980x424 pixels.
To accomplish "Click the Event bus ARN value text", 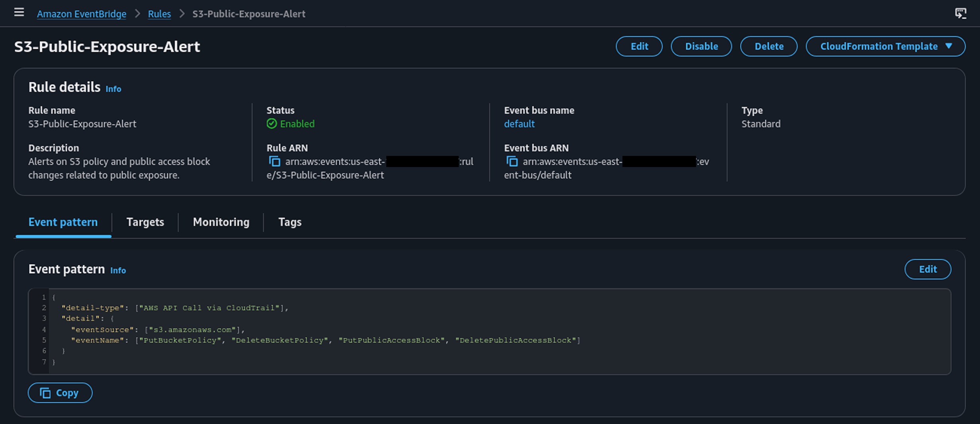I will [x=606, y=168].
